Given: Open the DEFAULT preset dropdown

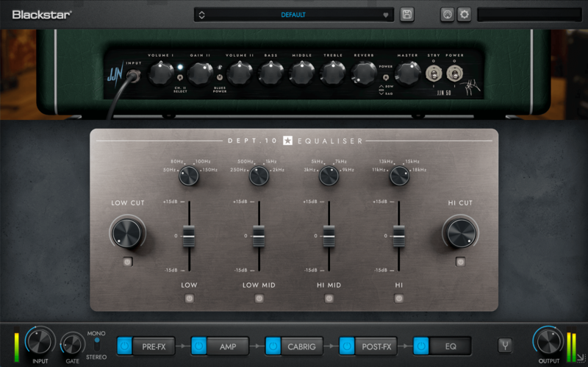Looking at the screenshot, I should point(293,15).
